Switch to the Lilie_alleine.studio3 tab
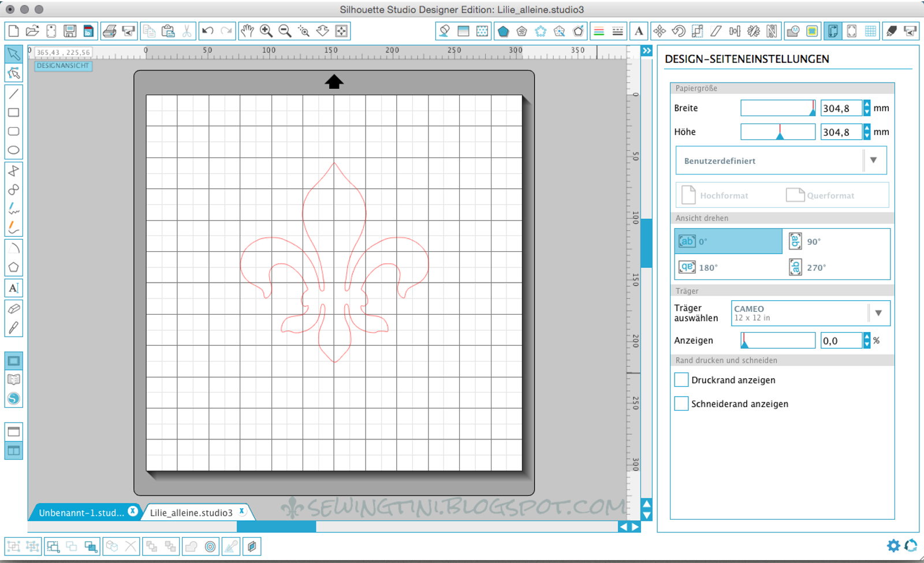Image resolution: width=924 pixels, height=563 pixels. (191, 512)
